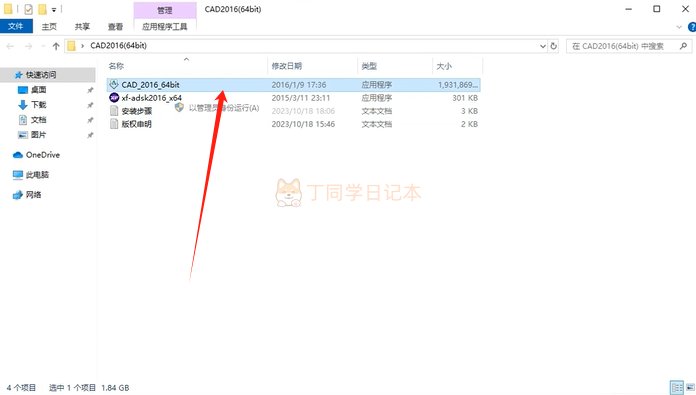Open the 查看 ribbon tab
The width and height of the screenshot is (696, 395).
115,27
